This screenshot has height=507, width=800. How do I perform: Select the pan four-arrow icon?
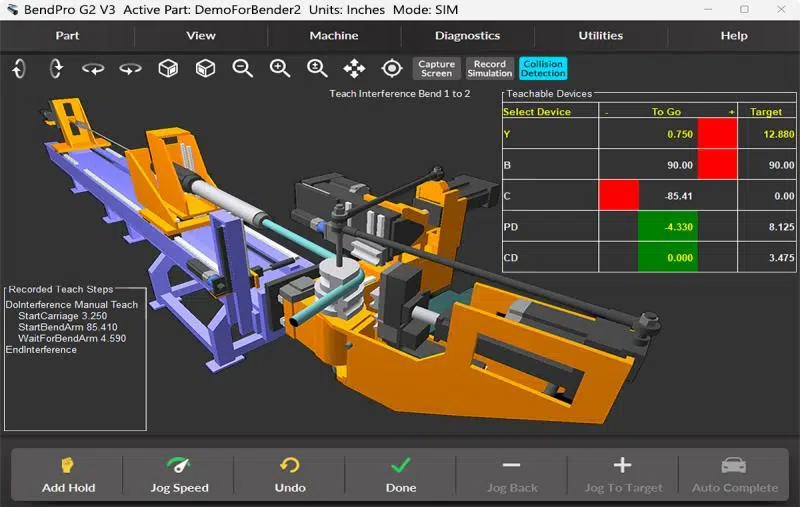(x=354, y=68)
